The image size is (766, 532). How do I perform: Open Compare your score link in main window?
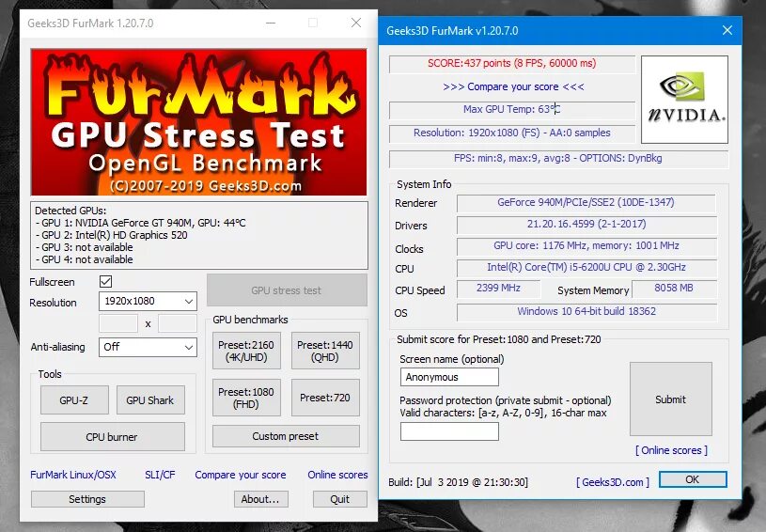241,475
